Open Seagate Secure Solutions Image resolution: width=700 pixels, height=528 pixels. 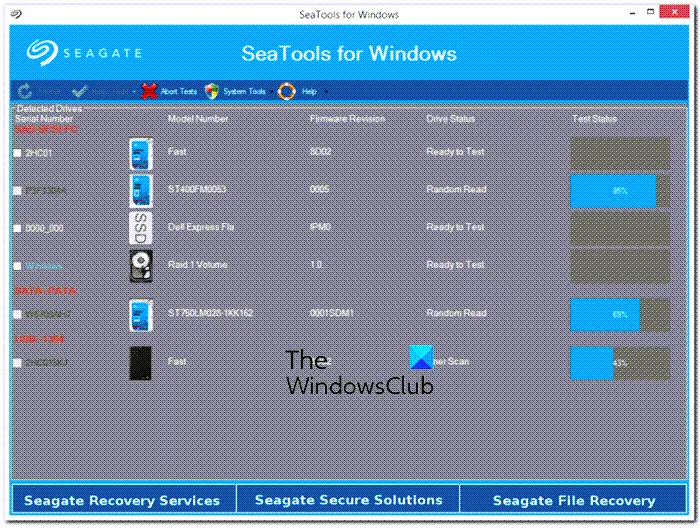[x=348, y=500]
